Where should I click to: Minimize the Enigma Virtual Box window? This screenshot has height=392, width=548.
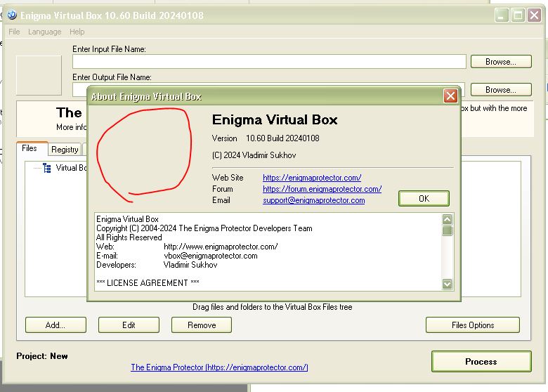[x=502, y=15]
